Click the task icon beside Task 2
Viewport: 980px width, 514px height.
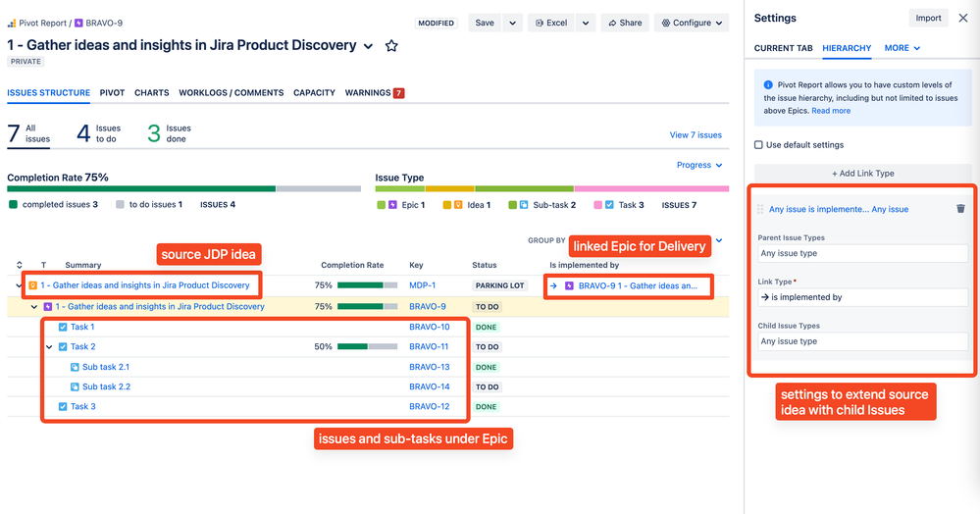pos(63,347)
